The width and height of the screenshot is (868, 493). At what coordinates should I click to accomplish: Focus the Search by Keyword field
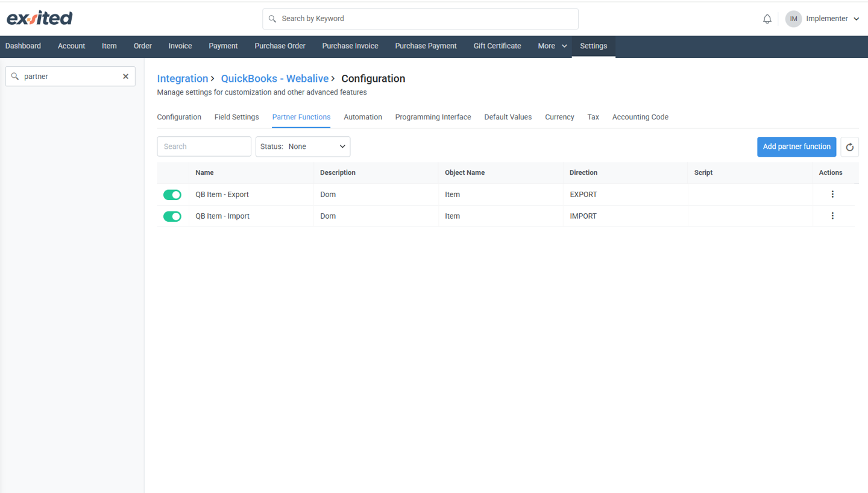[x=420, y=19]
